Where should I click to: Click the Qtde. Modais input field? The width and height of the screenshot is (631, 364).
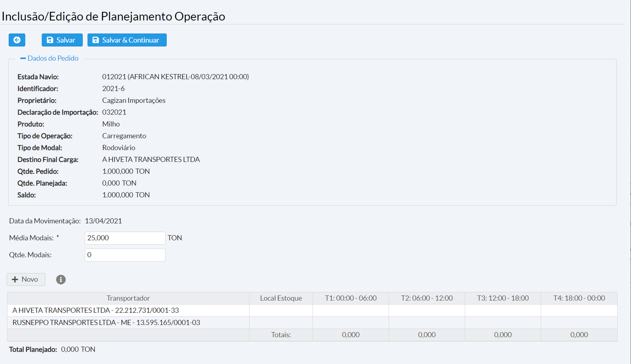point(125,255)
